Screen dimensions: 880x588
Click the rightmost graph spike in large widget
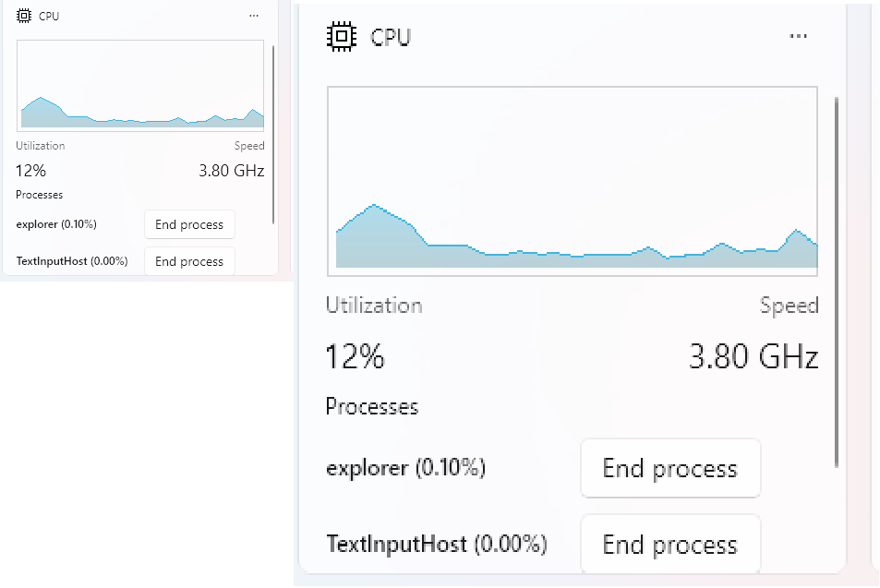point(796,231)
